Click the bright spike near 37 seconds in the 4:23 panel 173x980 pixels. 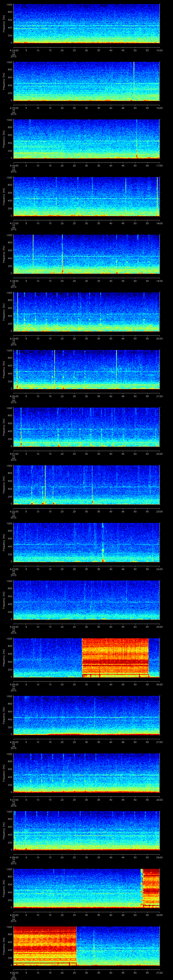[103, 543]
